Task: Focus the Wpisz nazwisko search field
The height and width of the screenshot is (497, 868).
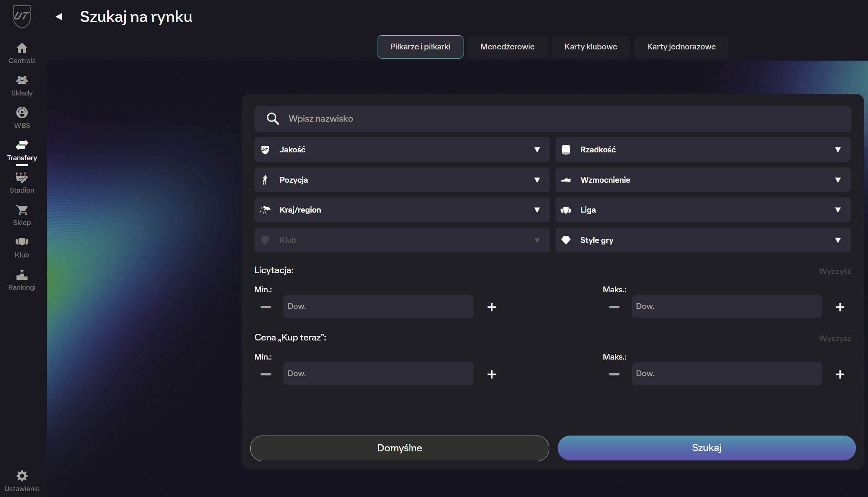Action: pyautogui.click(x=553, y=119)
